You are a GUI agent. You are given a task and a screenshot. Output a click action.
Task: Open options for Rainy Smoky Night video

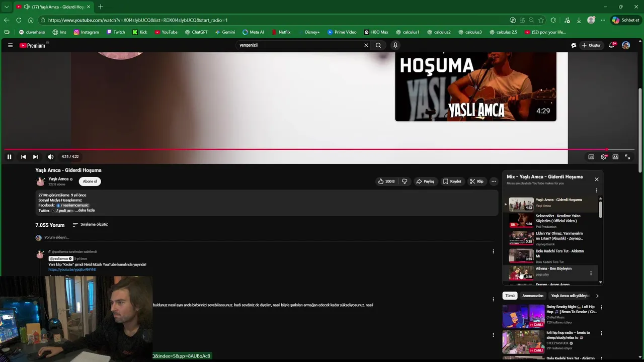pyautogui.click(x=601, y=307)
